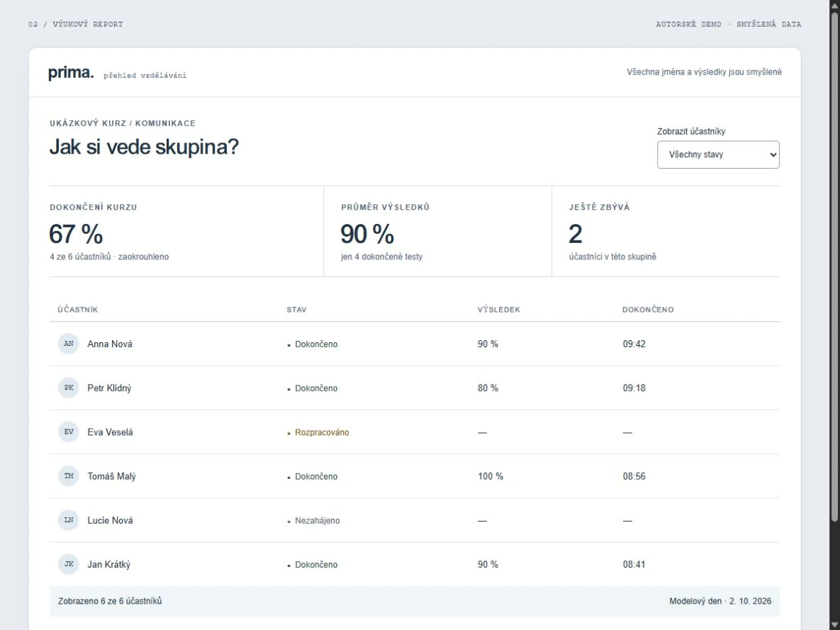840x630 pixels.
Task: Click the 90 % average result figure
Action: click(x=367, y=234)
